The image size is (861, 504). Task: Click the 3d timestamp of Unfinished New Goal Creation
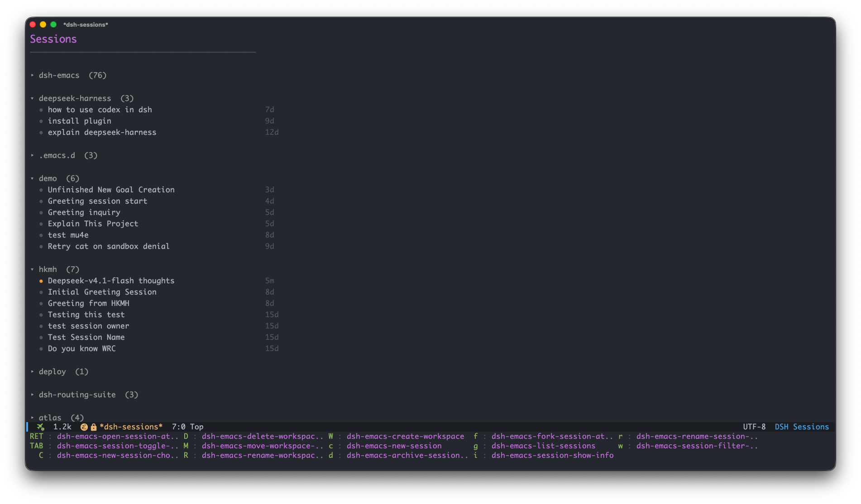coord(269,190)
